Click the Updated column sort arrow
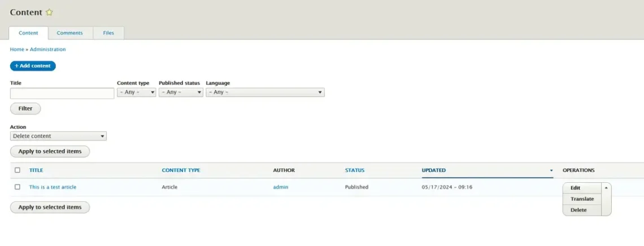Screen dimensions: 644x246 point(551,170)
